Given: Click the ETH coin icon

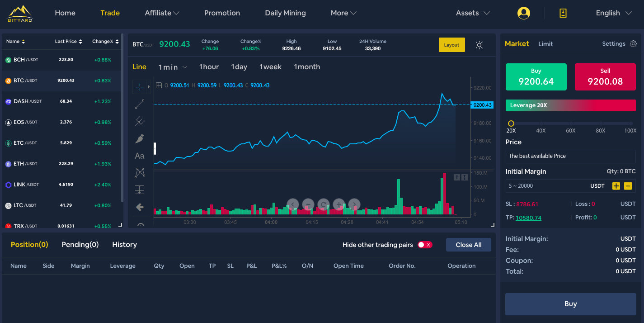Looking at the screenshot, I should point(8,164).
